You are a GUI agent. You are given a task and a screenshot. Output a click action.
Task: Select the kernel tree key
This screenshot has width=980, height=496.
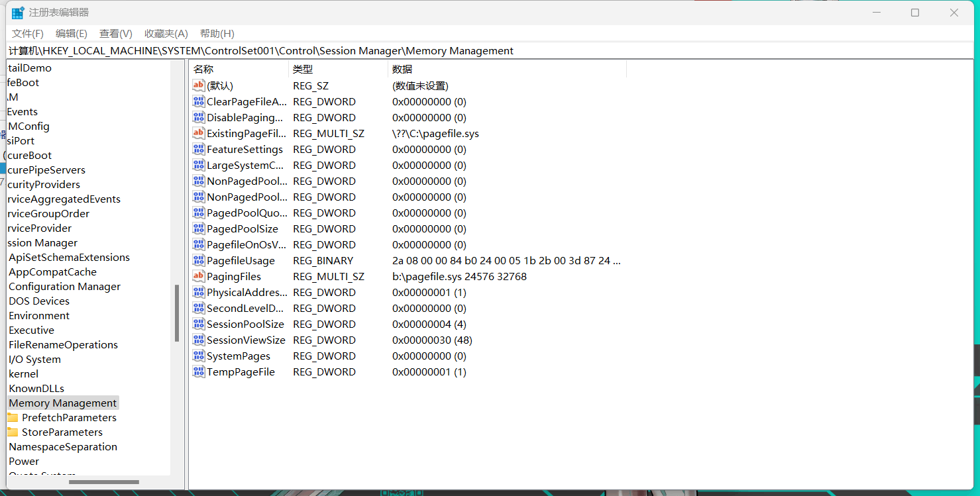pyautogui.click(x=24, y=373)
